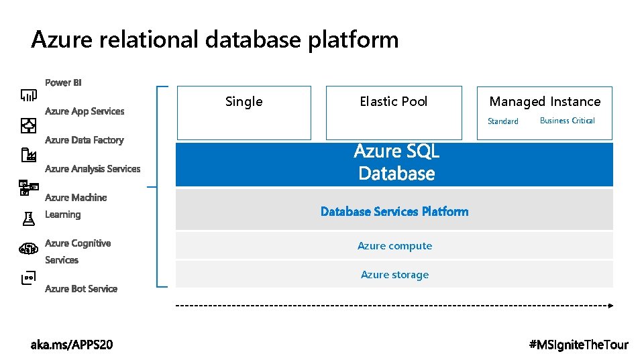This screenshot has height=362, width=644.
Task: Click the Azure Machine Learning label
Action: pyautogui.click(x=76, y=206)
